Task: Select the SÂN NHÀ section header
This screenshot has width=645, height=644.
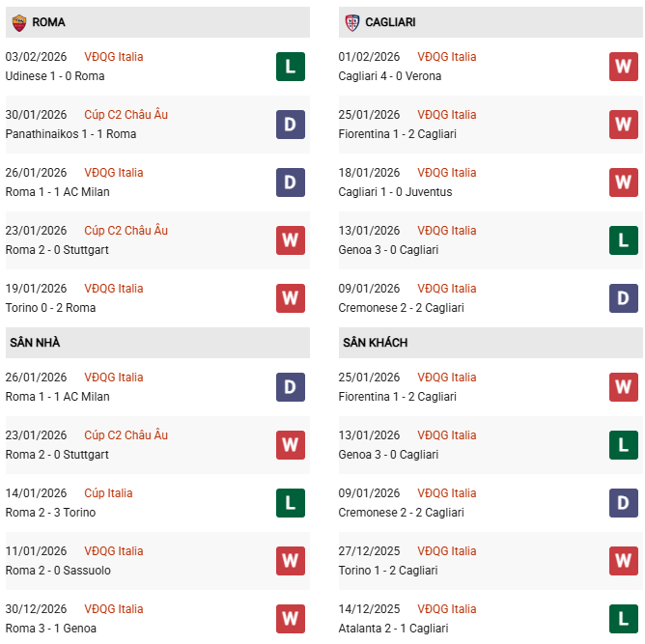Action: (x=35, y=343)
